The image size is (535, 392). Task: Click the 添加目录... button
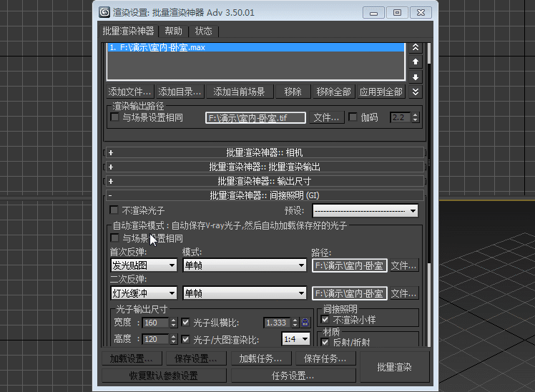[x=180, y=92]
